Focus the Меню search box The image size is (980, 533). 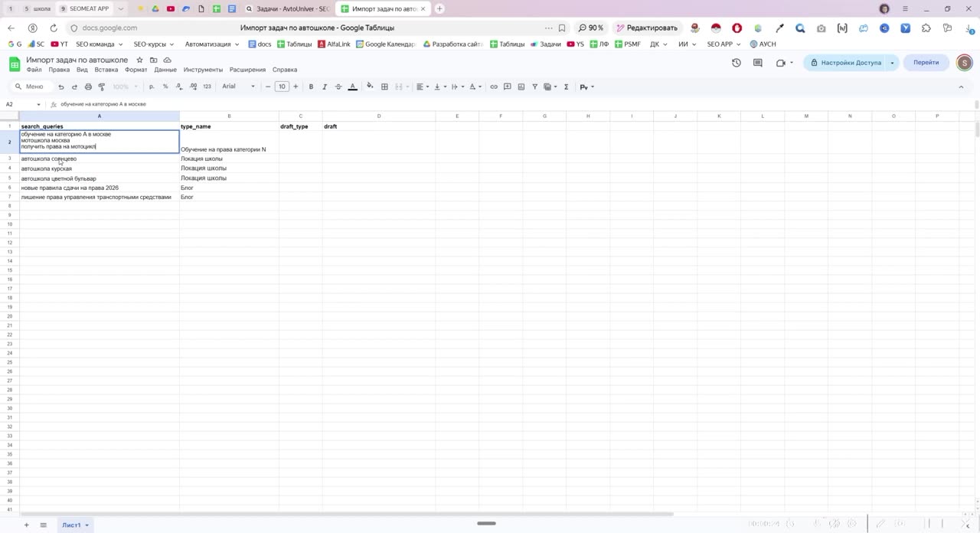(x=31, y=87)
